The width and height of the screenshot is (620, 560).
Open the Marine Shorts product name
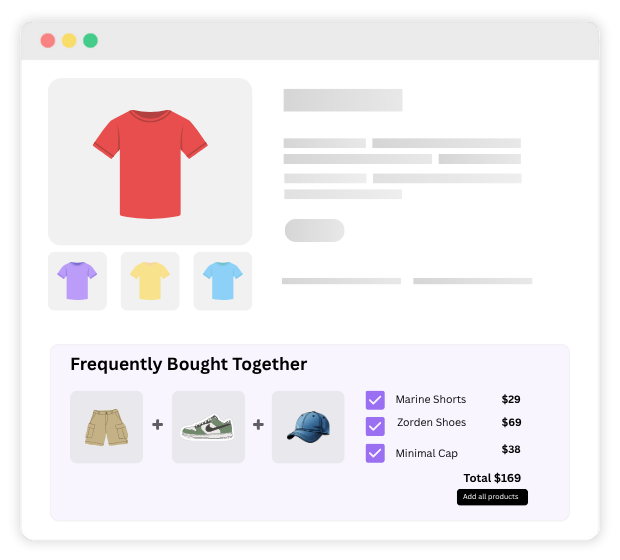click(431, 399)
